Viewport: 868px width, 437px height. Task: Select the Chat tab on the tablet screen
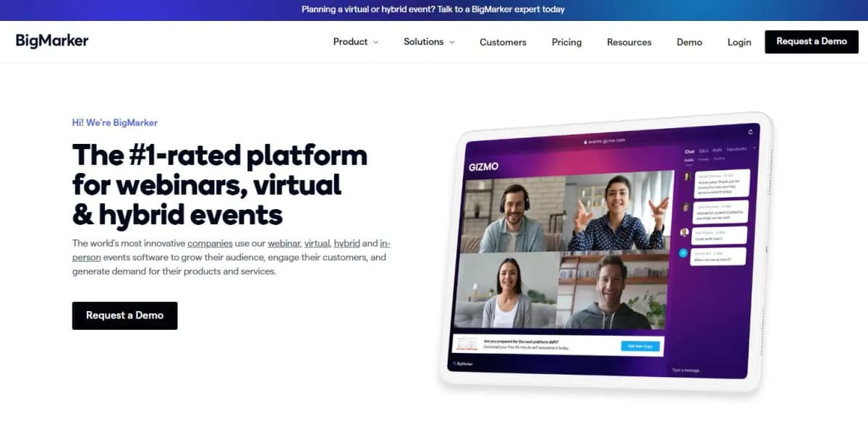pos(689,150)
